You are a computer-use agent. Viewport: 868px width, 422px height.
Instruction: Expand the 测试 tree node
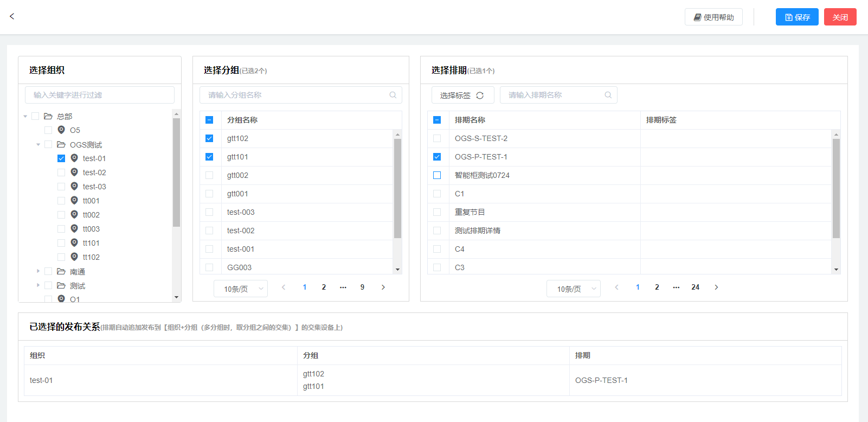click(x=38, y=285)
